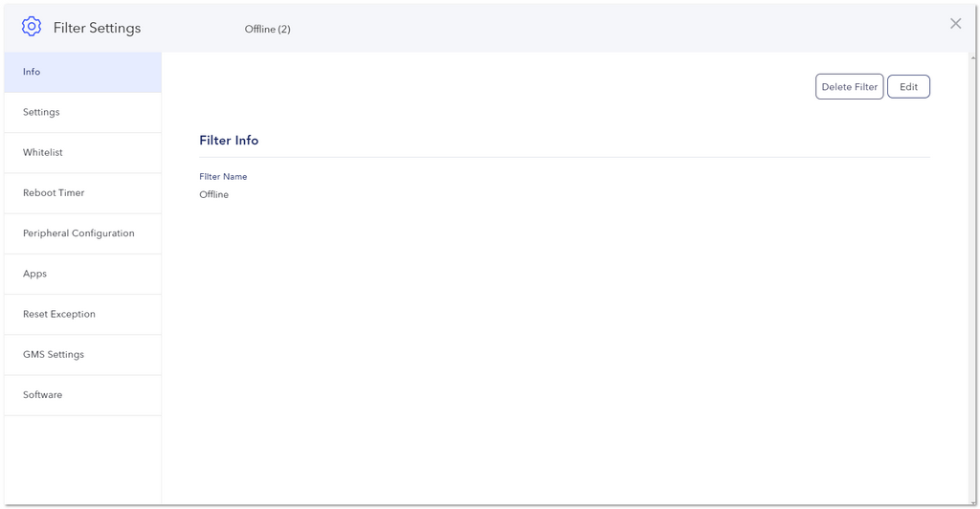
Task: Select Reset Exception in sidebar
Action: point(82,314)
